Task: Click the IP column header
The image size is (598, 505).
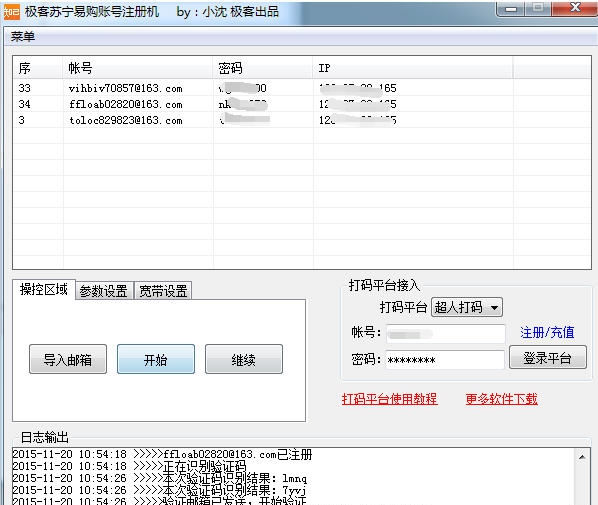Action: (413, 68)
